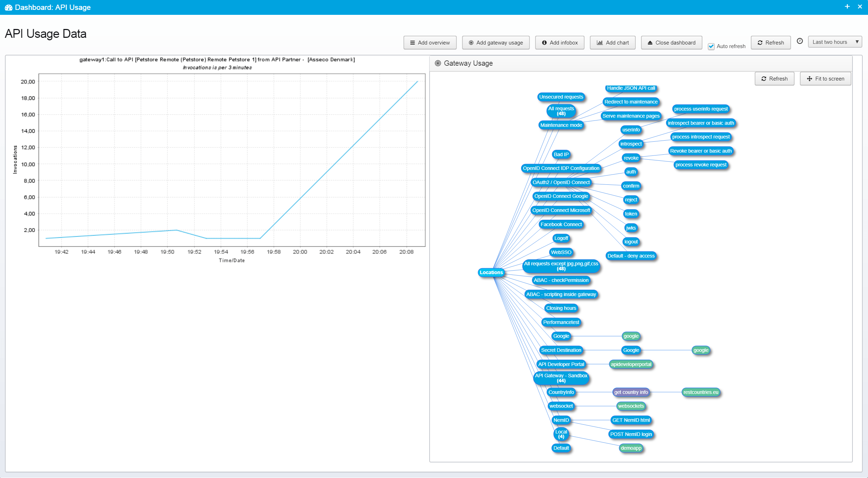
Task: Click the Add infobox button
Action: pyautogui.click(x=560, y=43)
